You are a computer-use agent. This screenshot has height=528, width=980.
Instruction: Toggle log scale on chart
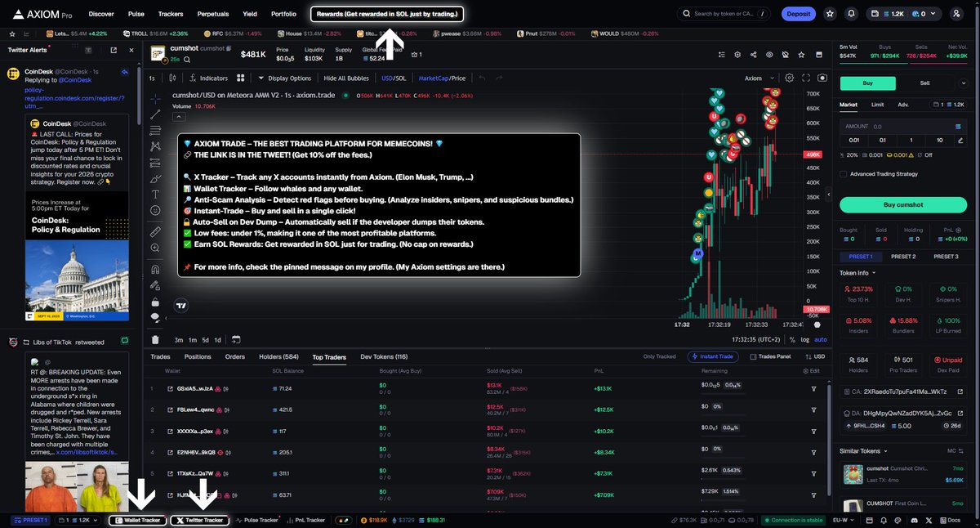pyautogui.click(x=806, y=339)
